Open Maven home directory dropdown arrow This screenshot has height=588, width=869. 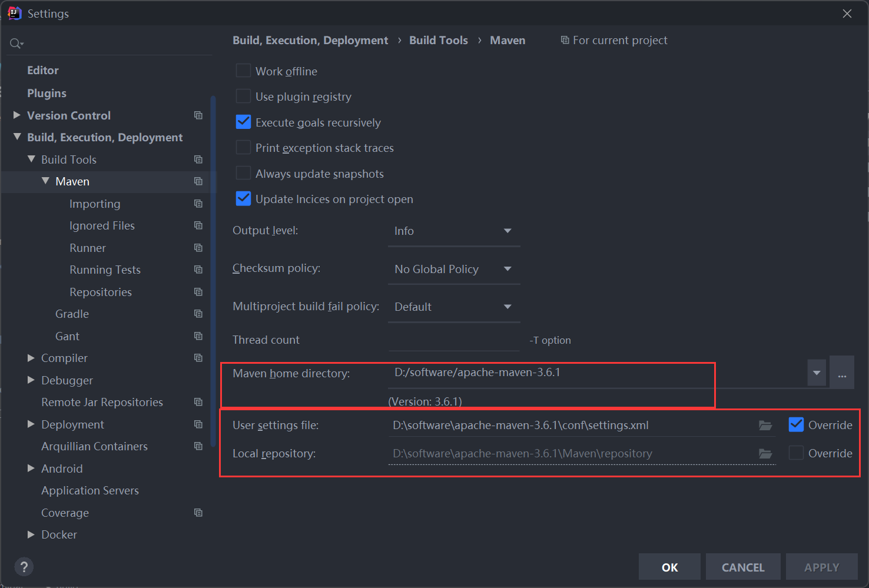click(817, 373)
